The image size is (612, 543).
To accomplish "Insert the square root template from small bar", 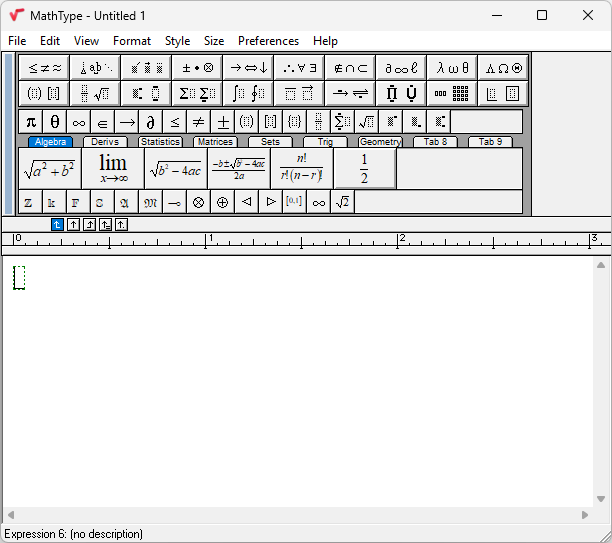I will 367,122.
